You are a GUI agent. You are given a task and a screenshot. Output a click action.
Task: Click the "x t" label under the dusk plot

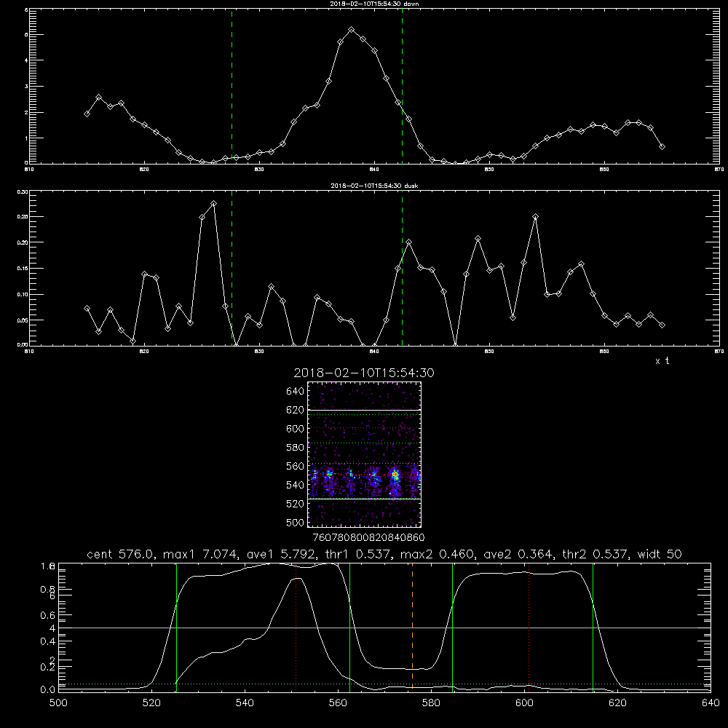(x=662, y=361)
